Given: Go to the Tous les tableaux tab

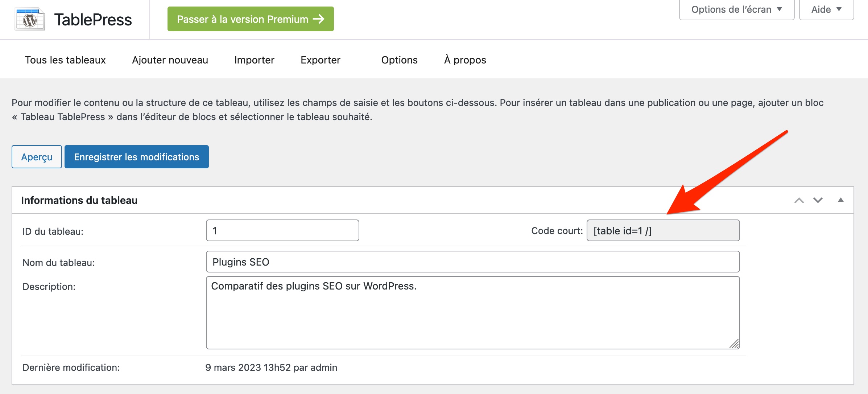Looking at the screenshot, I should [65, 60].
